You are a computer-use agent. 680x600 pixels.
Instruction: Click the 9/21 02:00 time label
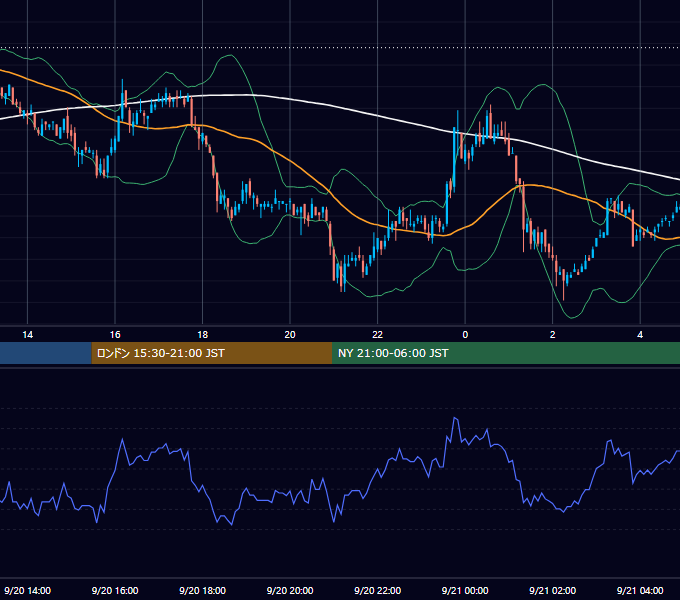[x=552, y=590]
